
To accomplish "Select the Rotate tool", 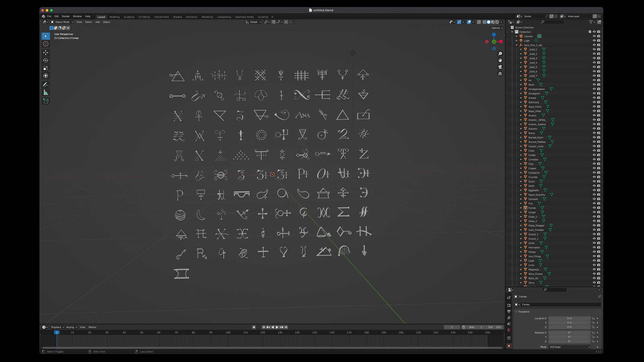I will click(x=46, y=60).
